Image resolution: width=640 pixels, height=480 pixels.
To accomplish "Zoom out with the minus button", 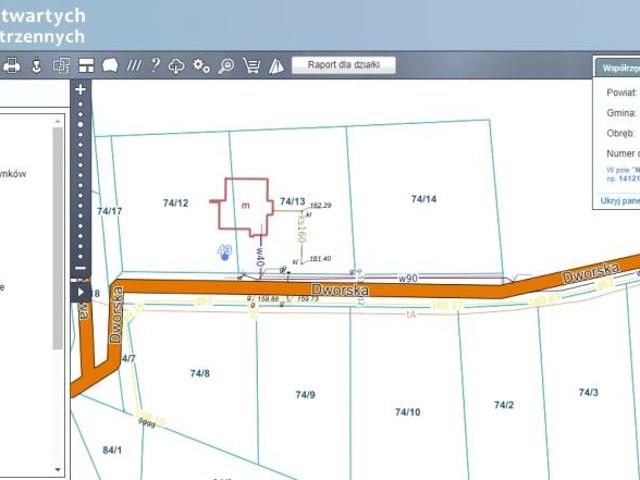I will pos(80,268).
